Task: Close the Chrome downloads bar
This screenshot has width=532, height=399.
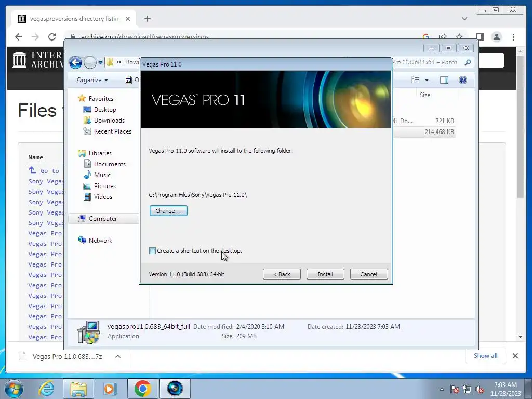Action: tap(515, 356)
